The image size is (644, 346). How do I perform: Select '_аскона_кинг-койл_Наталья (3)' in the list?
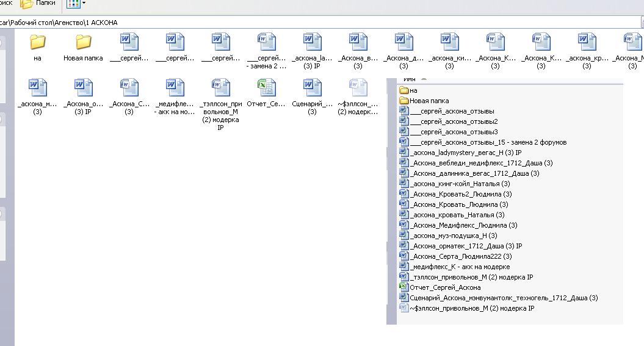click(x=455, y=184)
